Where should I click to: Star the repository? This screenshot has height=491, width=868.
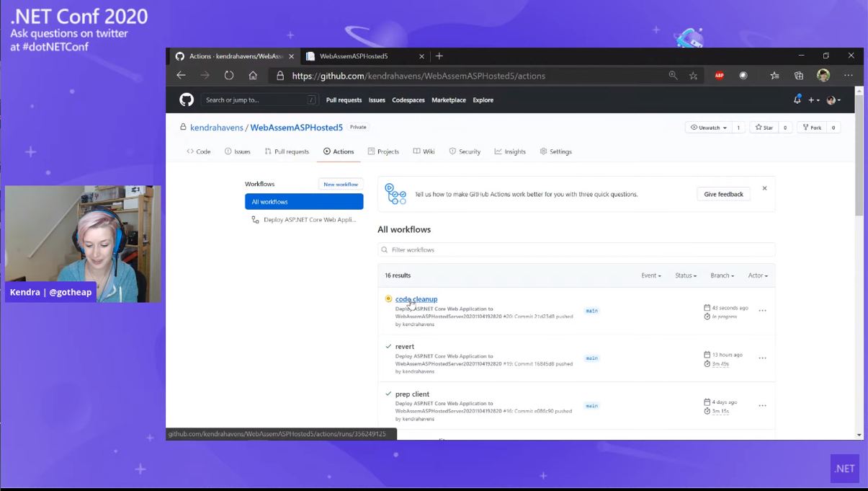(x=764, y=128)
